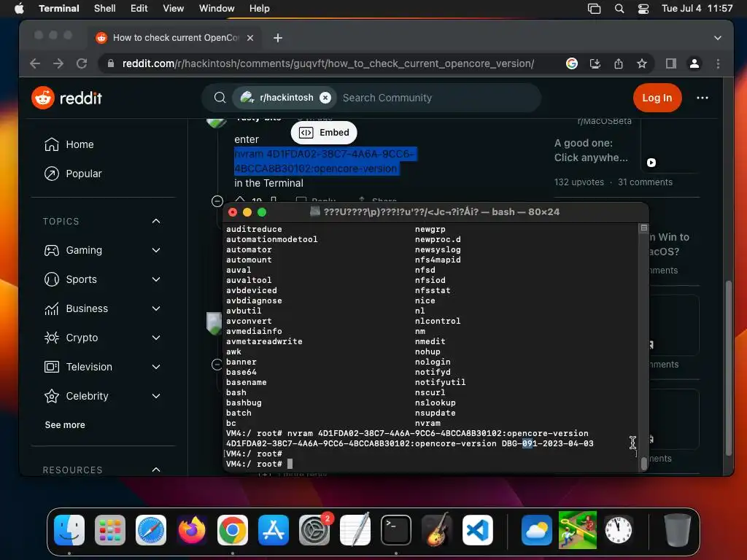The image size is (747, 560).
Task: Open Finder from the Dock
Action: pyautogui.click(x=69, y=529)
